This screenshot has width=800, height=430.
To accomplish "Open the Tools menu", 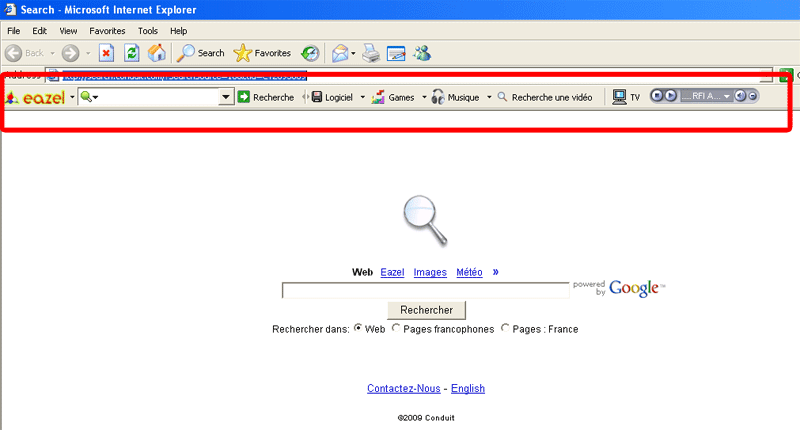I will click(x=148, y=31).
